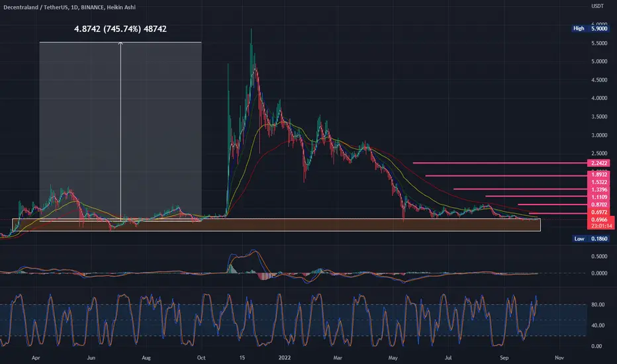Click the 2.5000 price axis label

pyautogui.click(x=599, y=154)
